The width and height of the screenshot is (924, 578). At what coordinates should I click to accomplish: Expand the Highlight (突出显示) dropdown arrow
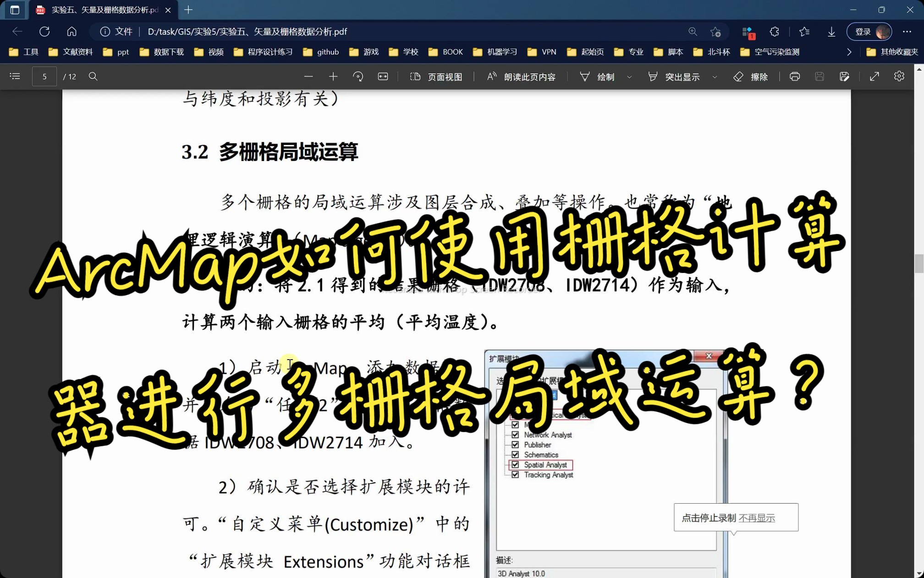(x=715, y=77)
